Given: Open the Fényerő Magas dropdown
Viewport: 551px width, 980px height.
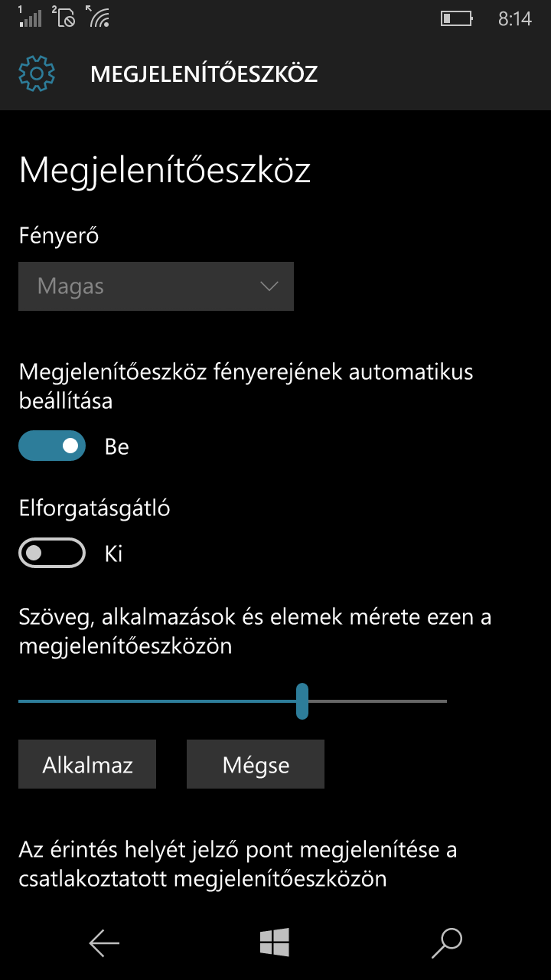Looking at the screenshot, I should [156, 286].
